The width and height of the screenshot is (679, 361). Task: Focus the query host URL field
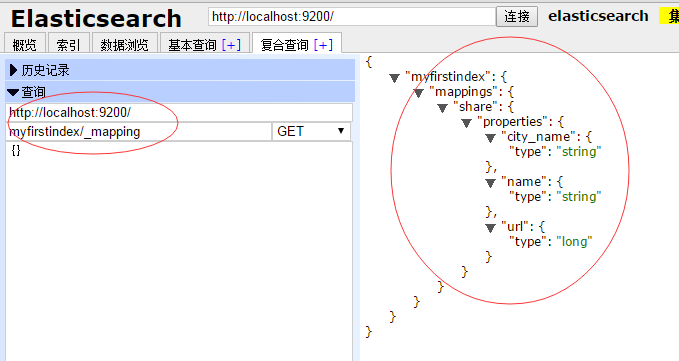179,113
